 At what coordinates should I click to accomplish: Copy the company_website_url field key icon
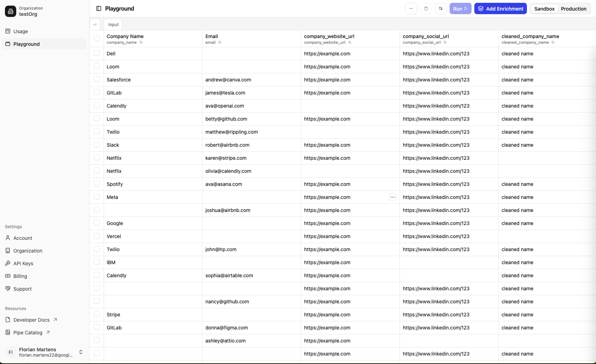click(x=350, y=42)
